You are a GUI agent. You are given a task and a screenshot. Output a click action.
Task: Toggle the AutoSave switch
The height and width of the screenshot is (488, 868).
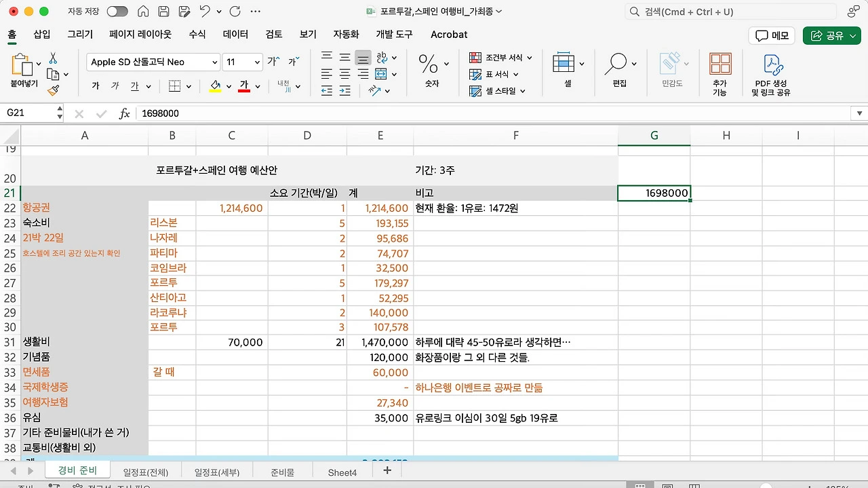tap(117, 12)
